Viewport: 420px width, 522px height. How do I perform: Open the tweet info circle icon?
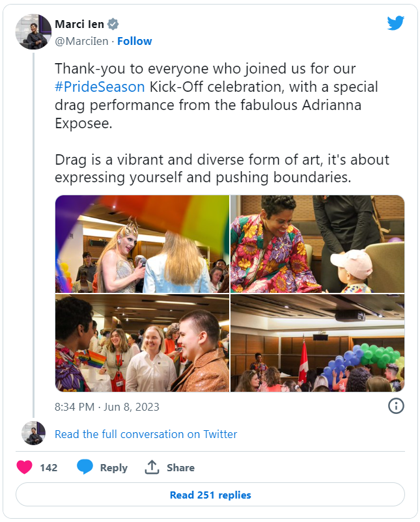click(396, 405)
